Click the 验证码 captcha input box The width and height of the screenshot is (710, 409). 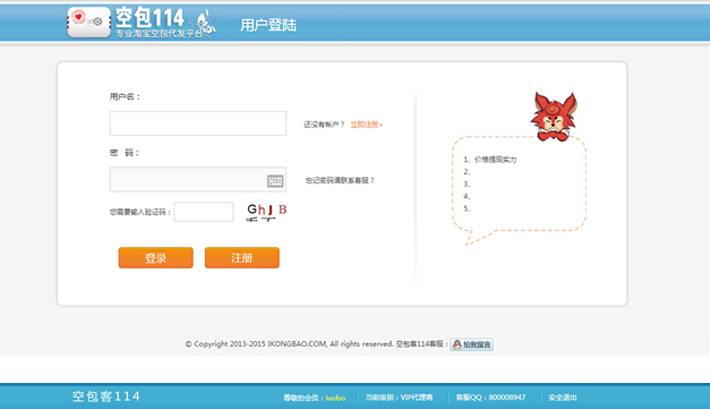(x=203, y=212)
